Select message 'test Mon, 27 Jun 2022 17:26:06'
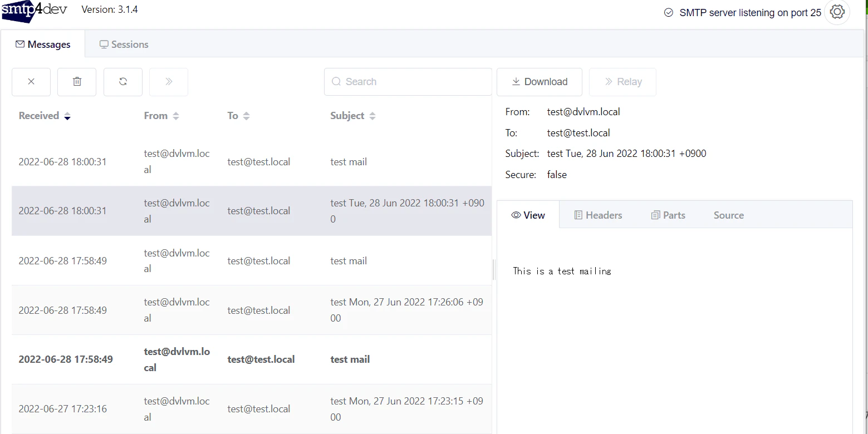Viewport: 868px width, 434px height. [x=252, y=310]
